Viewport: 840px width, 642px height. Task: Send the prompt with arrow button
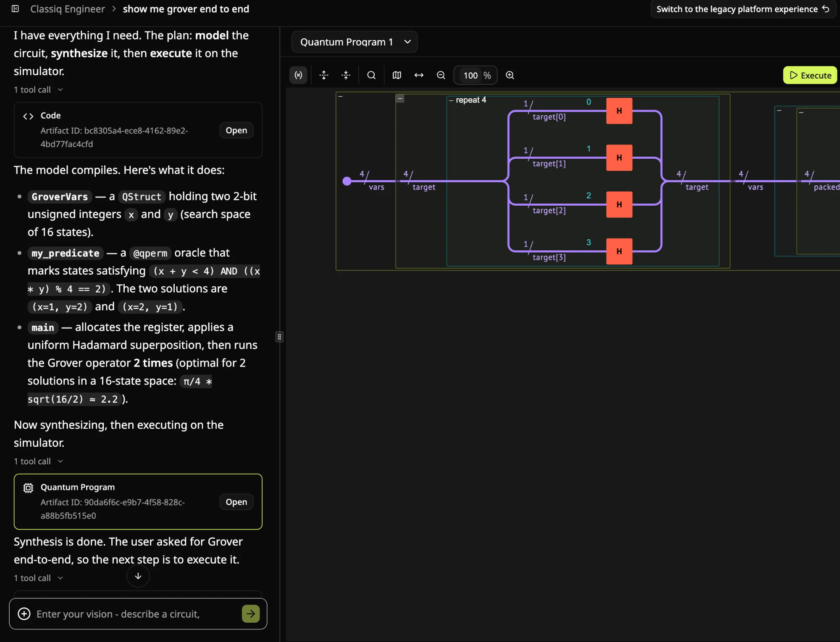251,614
